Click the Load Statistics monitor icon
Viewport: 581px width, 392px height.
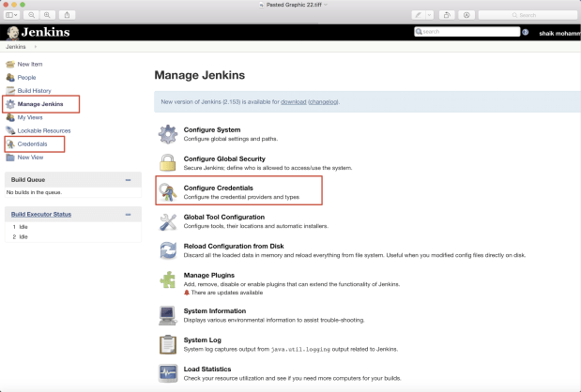[168, 373]
